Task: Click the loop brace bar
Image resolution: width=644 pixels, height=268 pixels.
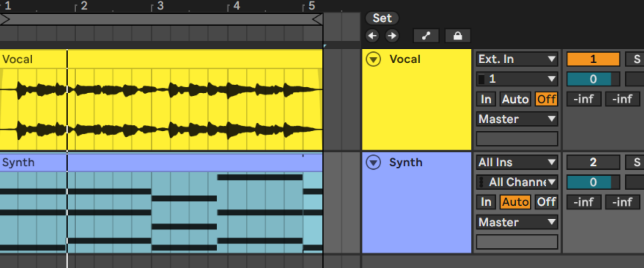Action: (161, 19)
